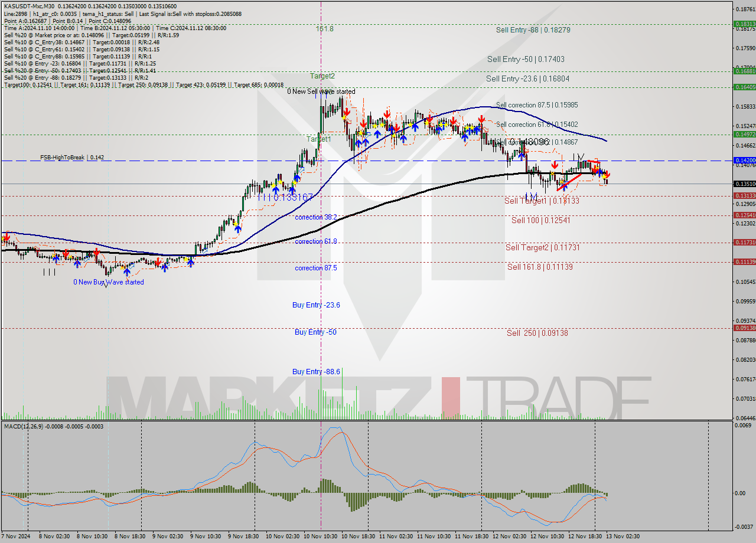Select the 'Buy Entry -23.6' label
This screenshot has width=756, height=543.
click(x=316, y=305)
